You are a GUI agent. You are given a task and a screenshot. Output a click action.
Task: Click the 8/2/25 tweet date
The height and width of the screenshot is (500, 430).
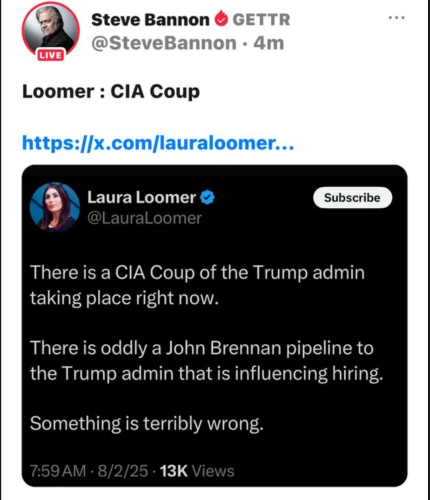123,471
